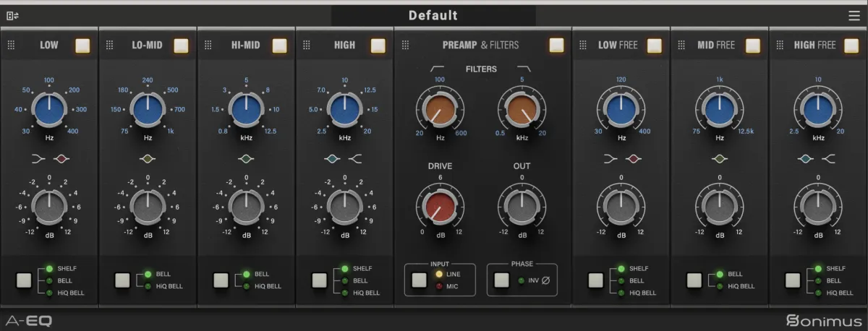Click the bell shape icon in MID FREE band

[x=720, y=159]
